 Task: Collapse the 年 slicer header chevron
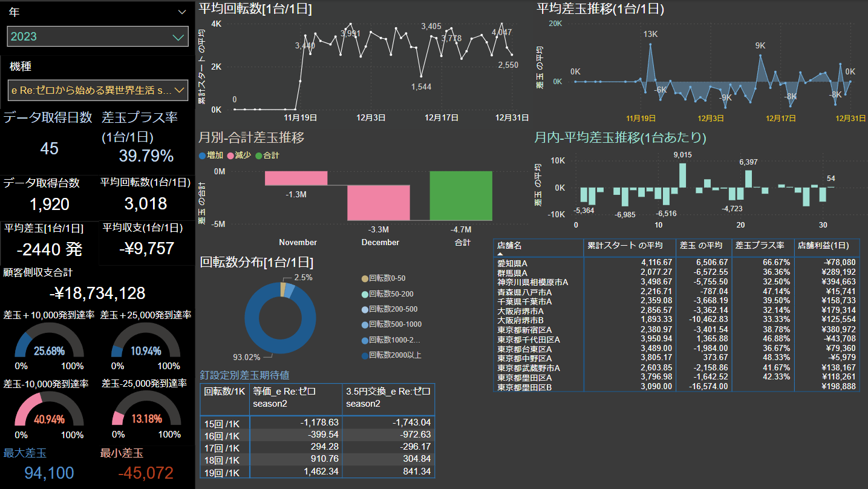182,12
